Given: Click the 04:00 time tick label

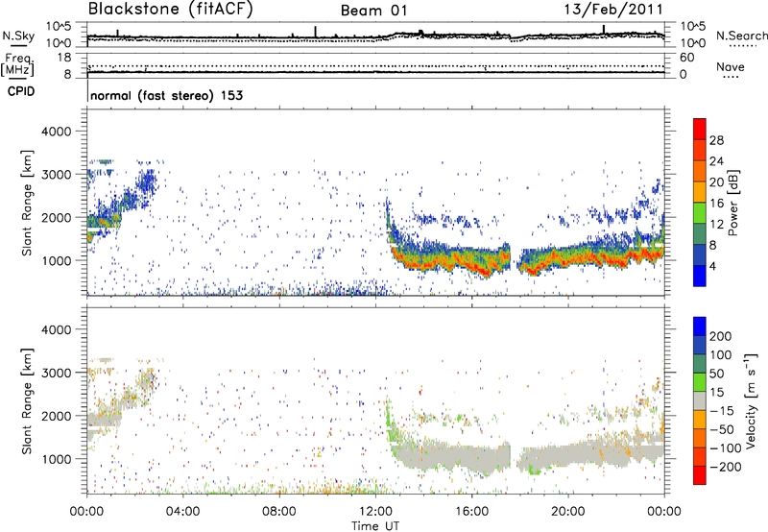Looking at the screenshot, I should (182, 512).
